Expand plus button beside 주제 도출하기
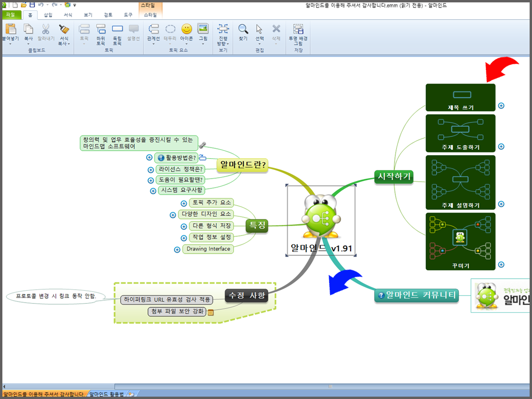Screen dimensions: 532x399 [x=501, y=147]
